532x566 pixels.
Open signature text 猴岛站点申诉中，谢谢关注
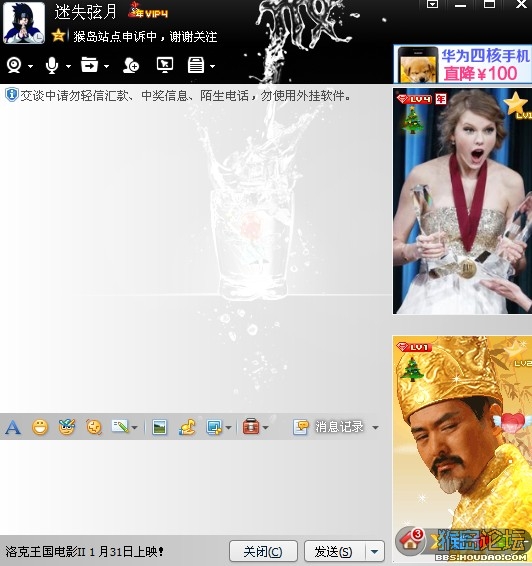point(145,36)
